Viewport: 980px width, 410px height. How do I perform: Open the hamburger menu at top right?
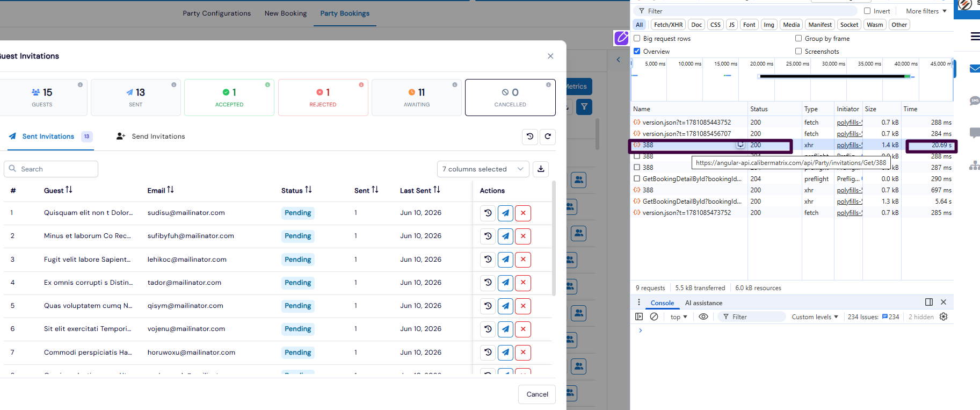(x=975, y=37)
